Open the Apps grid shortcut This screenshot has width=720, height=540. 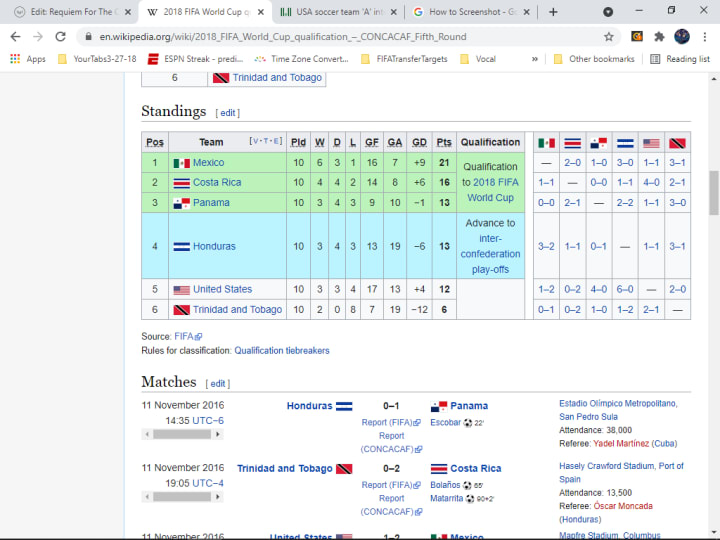(28, 59)
